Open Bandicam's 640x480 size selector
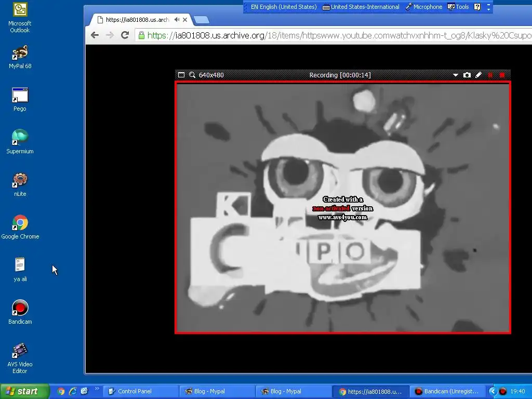The width and height of the screenshot is (532, 399). click(x=211, y=75)
